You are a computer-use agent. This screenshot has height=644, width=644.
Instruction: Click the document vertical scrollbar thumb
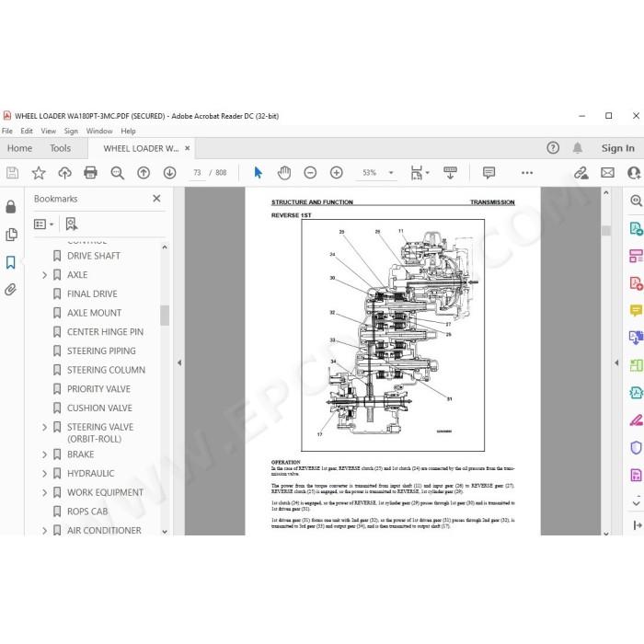click(605, 230)
